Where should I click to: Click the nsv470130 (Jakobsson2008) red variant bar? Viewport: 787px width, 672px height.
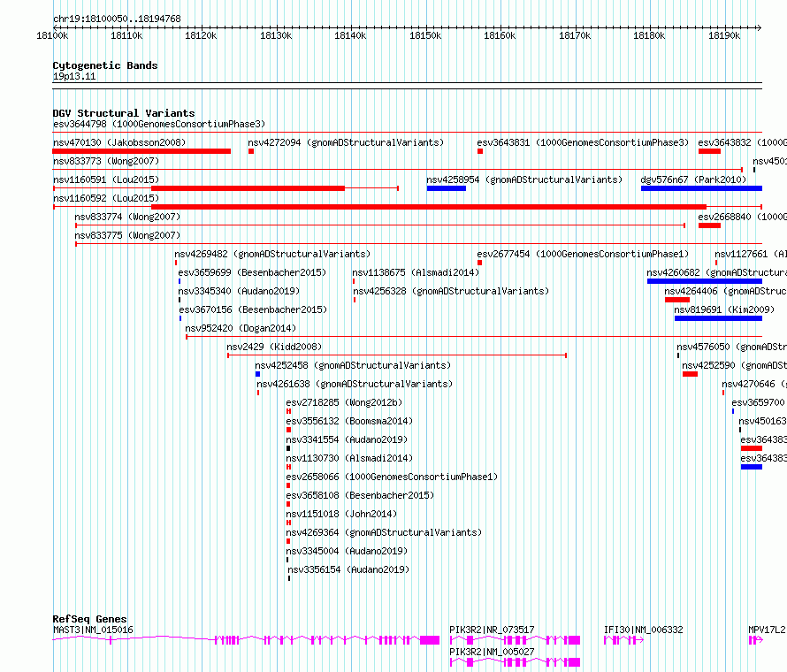click(x=141, y=151)
